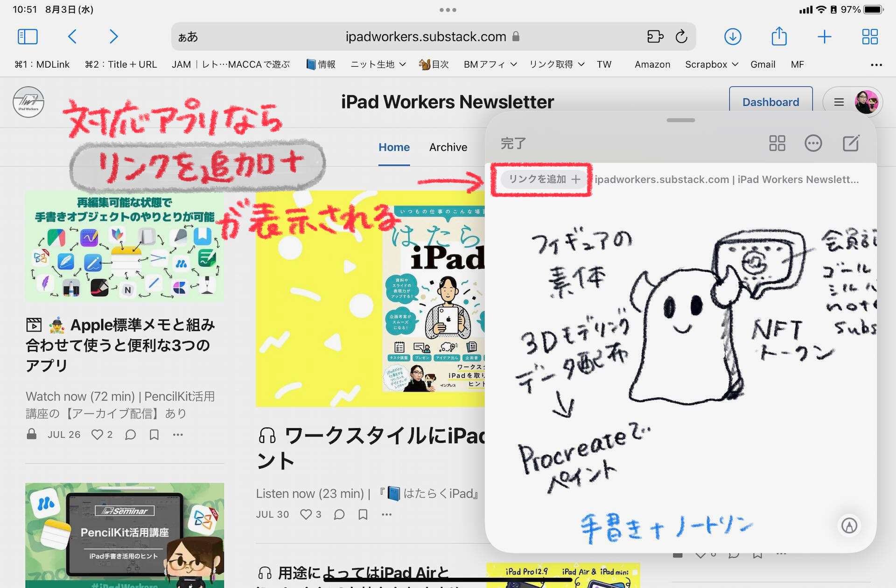The height and width of the screenshot is (588, 896).
Task: Comment on the JUL 26 post
Action: pyautogui.click(x=131, y=435)
